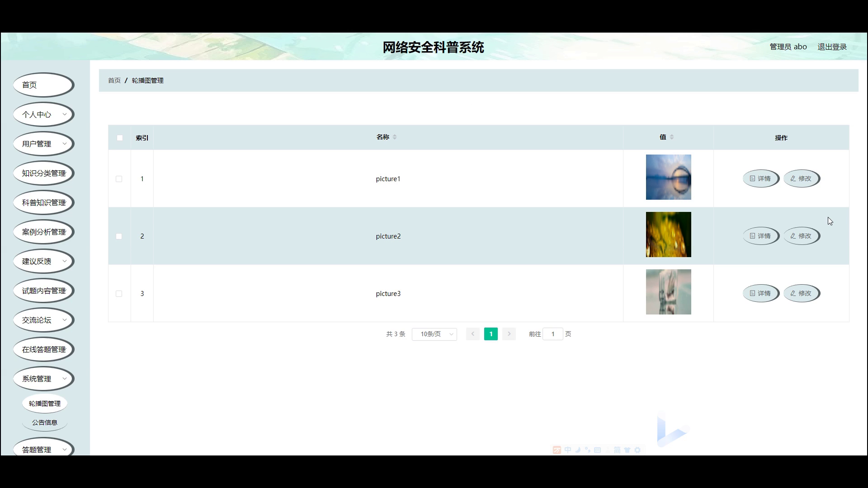Click the 操作 column header

(x=781, y=138)
